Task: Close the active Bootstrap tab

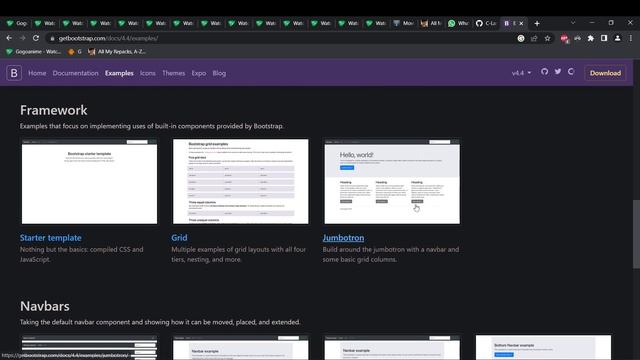Action: [521, 24]
